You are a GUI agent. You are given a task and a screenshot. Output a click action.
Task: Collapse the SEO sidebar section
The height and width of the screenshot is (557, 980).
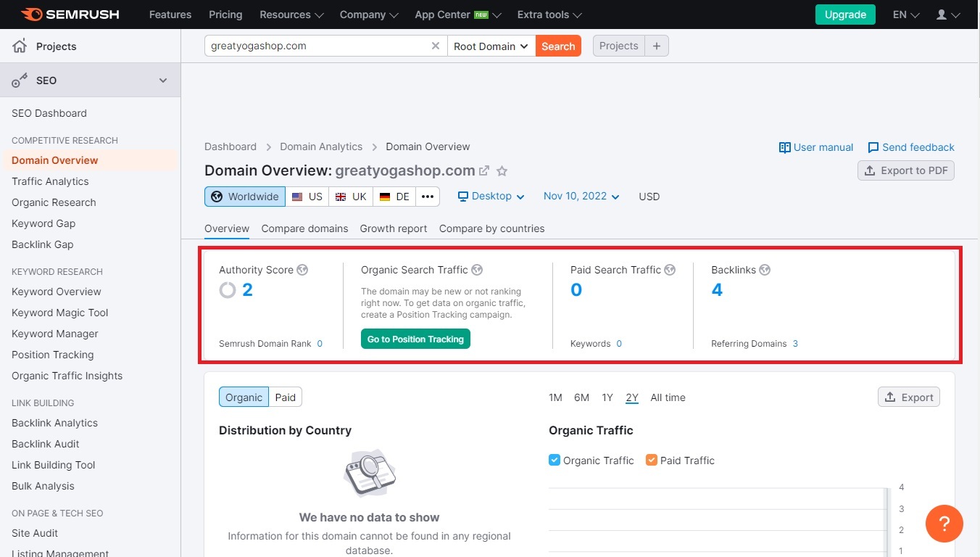coord(163,81)
